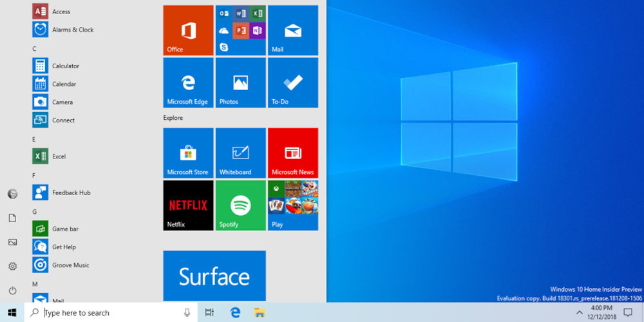Screen dimensions: 644x322
Task: Launch Microsoft Edge tile
Action: point(188,82)
